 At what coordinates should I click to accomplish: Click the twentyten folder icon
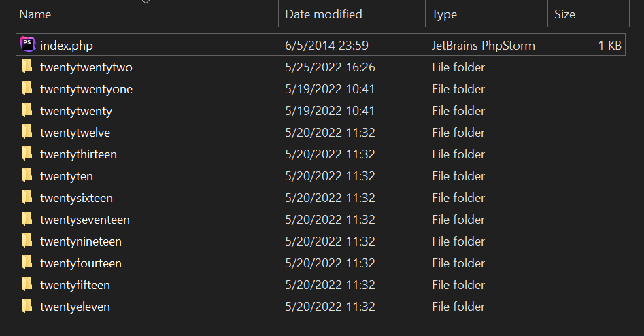(27, 176)
